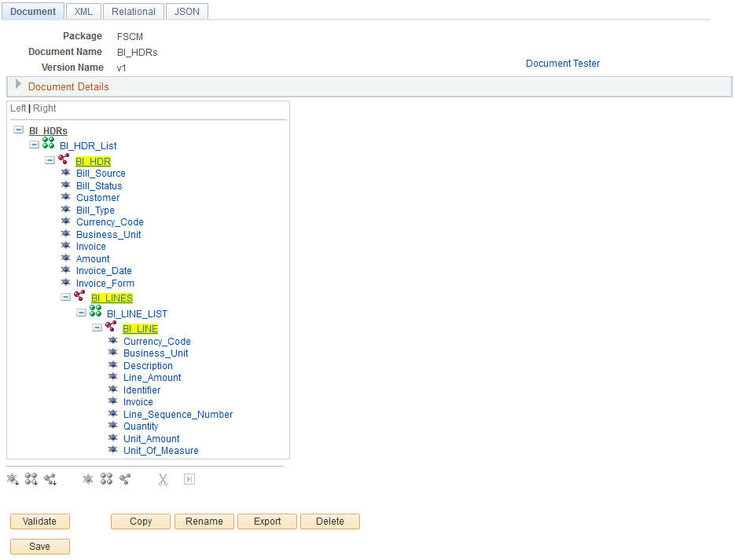The image size is (735, 560).
Task: Collapse the BI_LINE_LIST node
Action: [81, 312]
